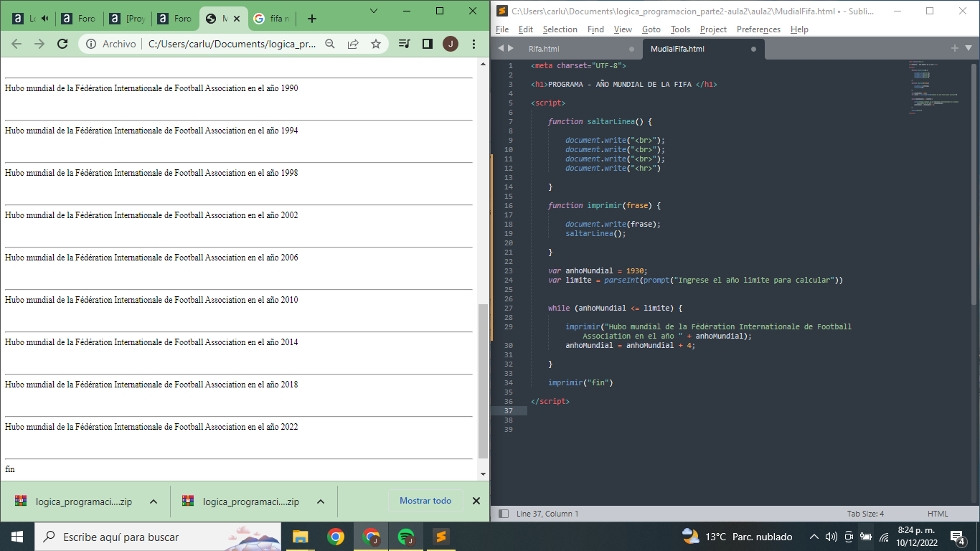This screenshot has width=980, height=551.
Task: Open Chrome three-dot menu
Action: (x=474, y=44)
